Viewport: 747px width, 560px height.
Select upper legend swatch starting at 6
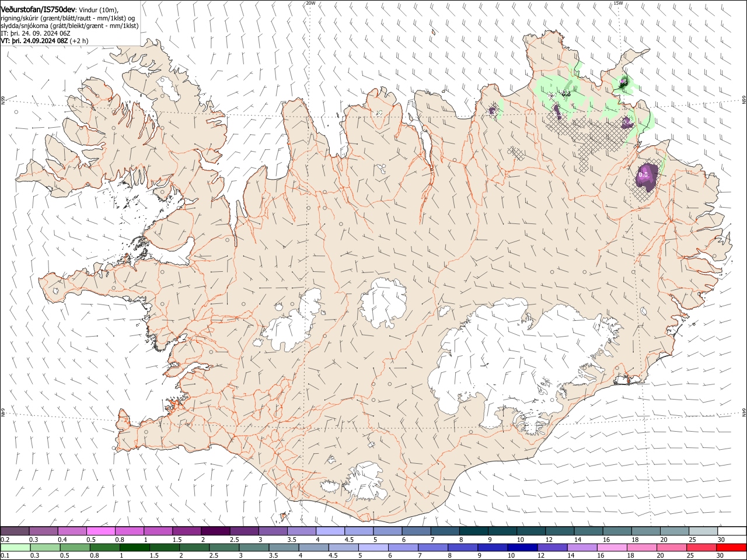416,531
